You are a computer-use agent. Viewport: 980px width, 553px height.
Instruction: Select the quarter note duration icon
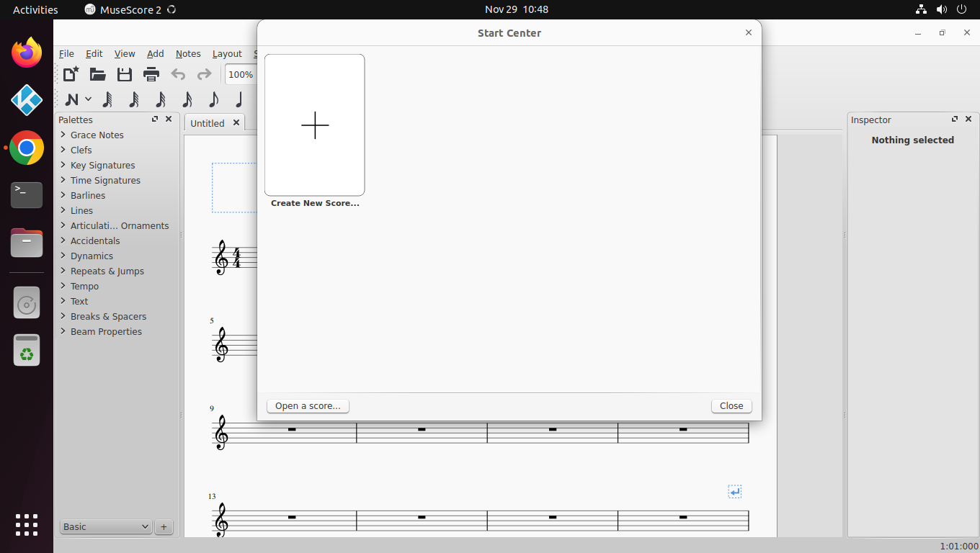[239, 99]
